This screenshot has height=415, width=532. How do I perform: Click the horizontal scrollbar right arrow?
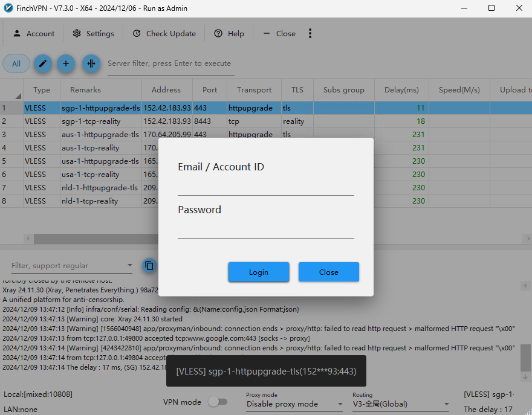point(528,239)
